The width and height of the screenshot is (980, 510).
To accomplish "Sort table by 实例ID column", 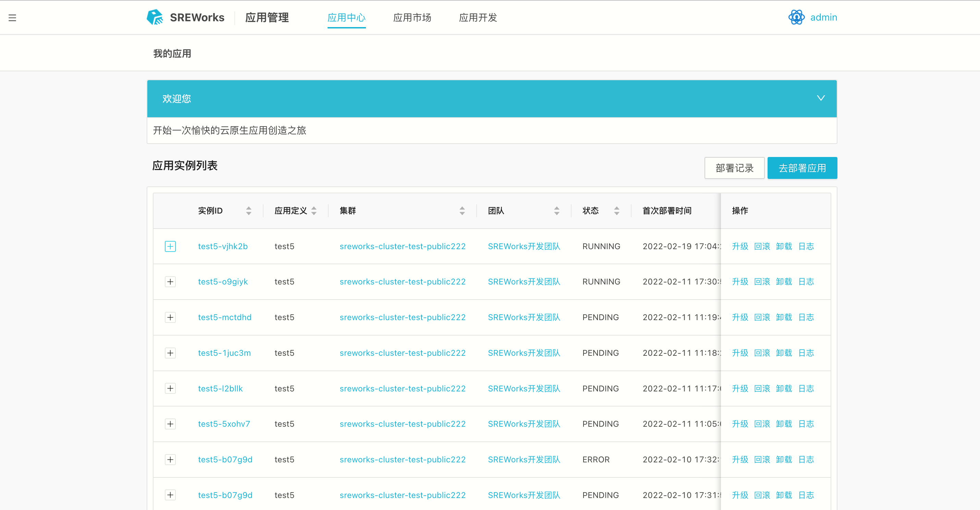I will [248, 210].
